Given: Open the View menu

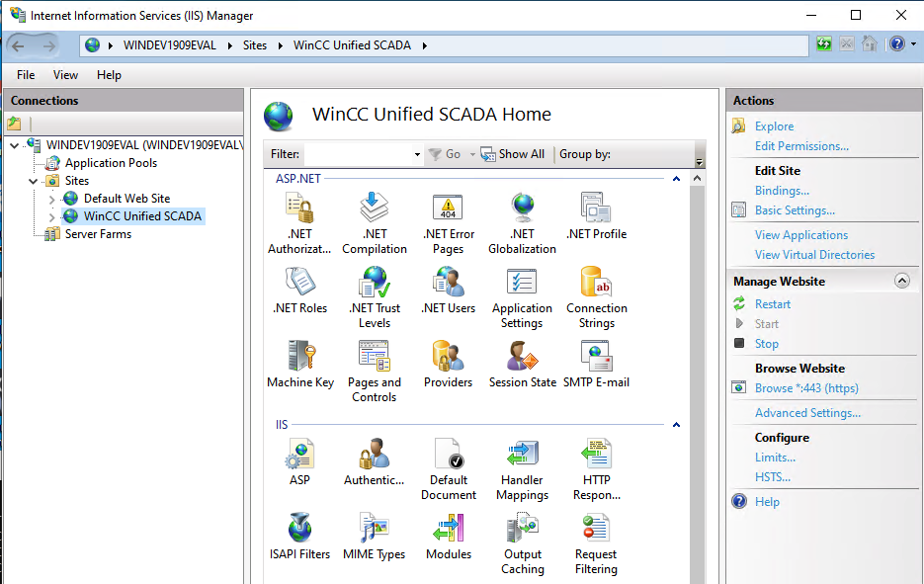Looking at the screenshot, I should pyautogui.click(x=65, y=75).
